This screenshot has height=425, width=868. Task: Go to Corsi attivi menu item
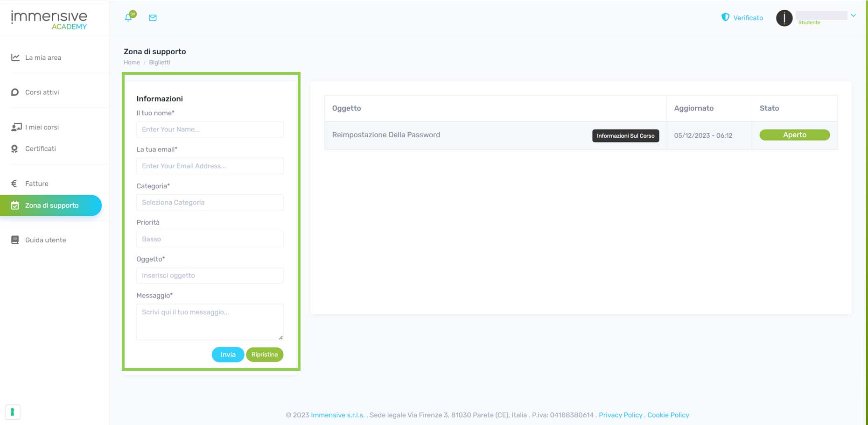42,92
